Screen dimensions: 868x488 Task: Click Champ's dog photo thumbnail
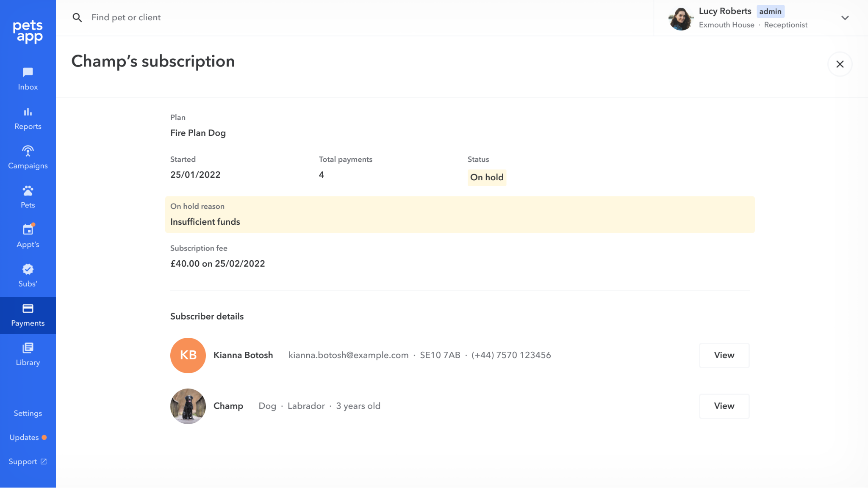[188, 406]
